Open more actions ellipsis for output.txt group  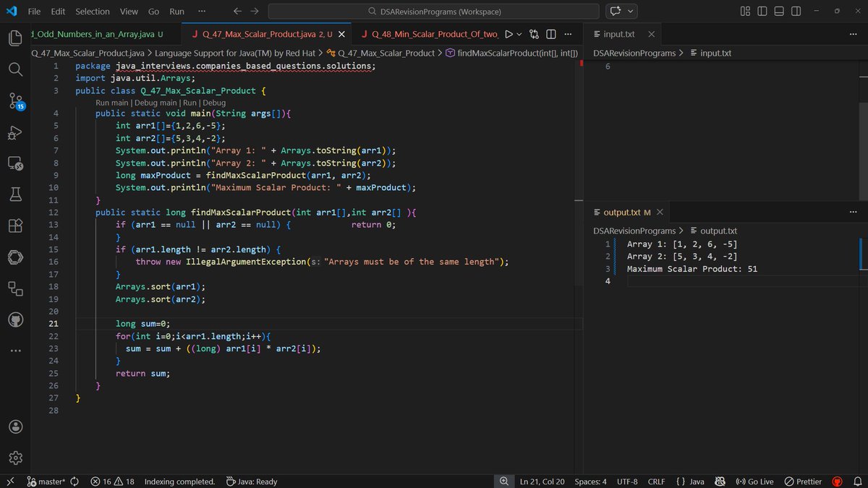pos(853,212)
